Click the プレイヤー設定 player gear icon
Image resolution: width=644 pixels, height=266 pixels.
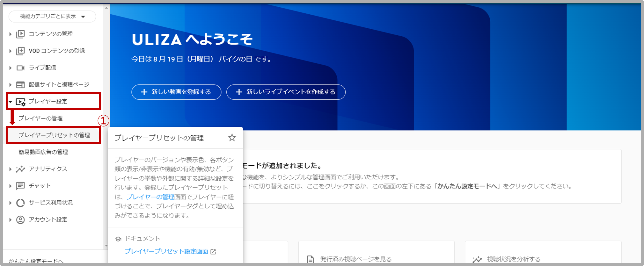tap(20, 102)
